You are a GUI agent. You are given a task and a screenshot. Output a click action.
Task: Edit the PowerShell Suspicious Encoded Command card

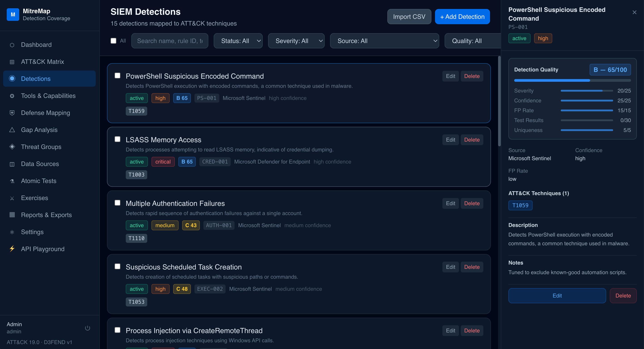coord(450,76)
